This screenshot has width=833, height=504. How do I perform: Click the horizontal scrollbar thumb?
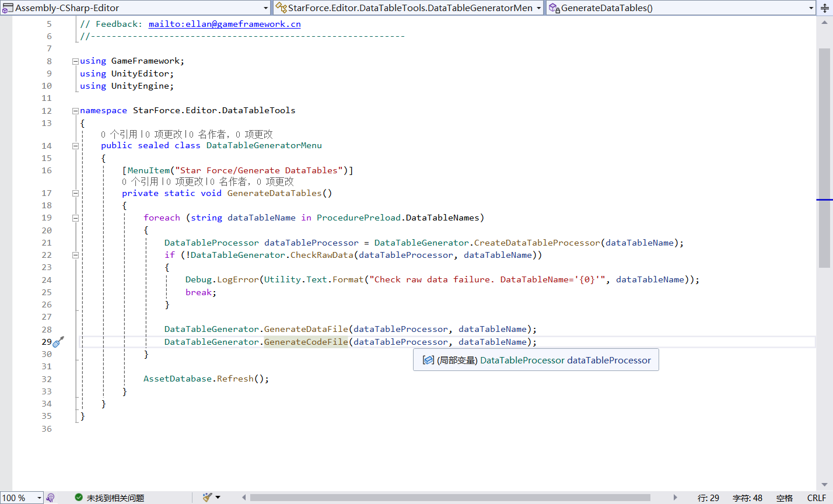tap(450, 498)
